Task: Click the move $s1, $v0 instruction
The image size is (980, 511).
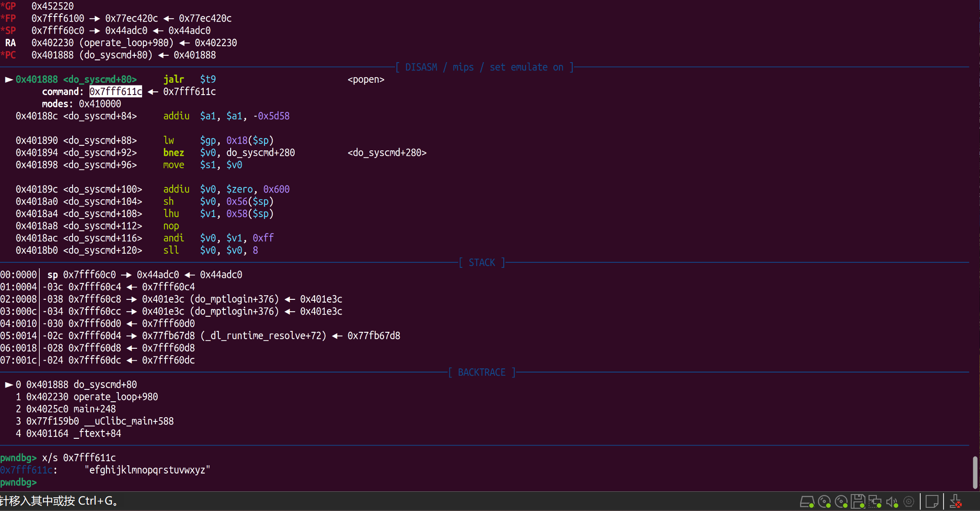Action: point(203,165)
